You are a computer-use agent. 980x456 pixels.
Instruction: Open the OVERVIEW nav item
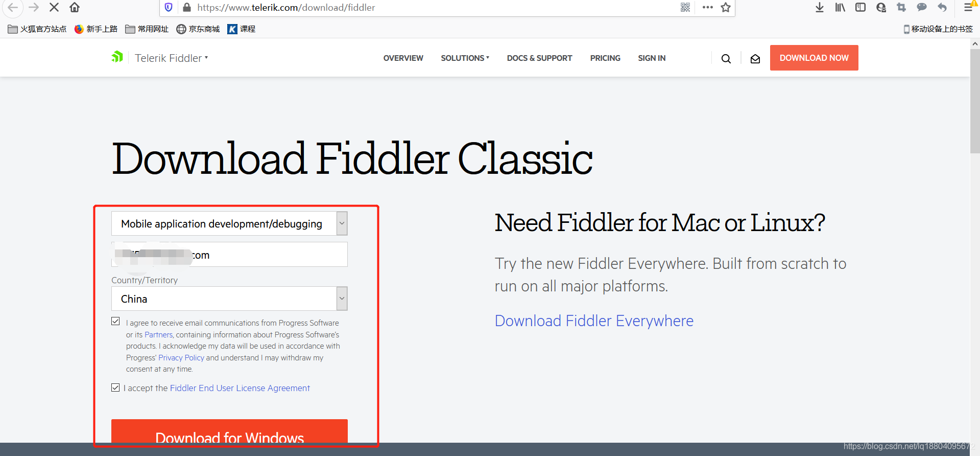click(403, 58)
